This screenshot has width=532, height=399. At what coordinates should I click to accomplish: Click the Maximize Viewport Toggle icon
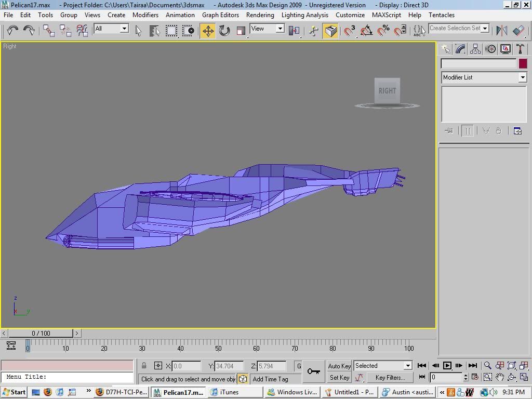coord(524,377)
